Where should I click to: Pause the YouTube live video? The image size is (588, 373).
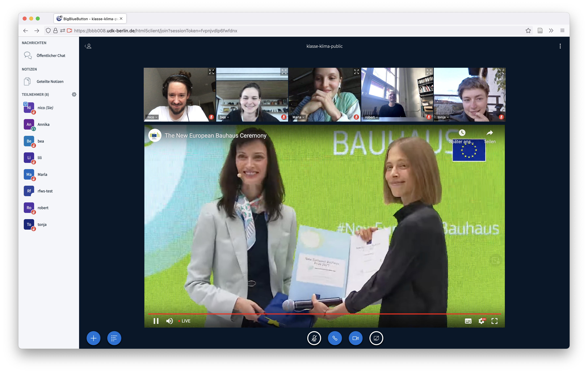tap(156, 321)
